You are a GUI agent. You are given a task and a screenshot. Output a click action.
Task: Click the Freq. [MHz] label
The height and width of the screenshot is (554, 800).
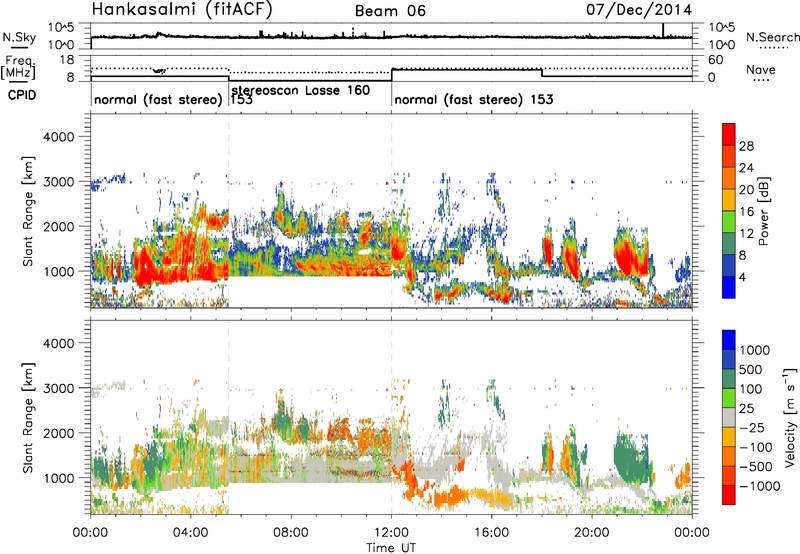click(x=18, y=67)
